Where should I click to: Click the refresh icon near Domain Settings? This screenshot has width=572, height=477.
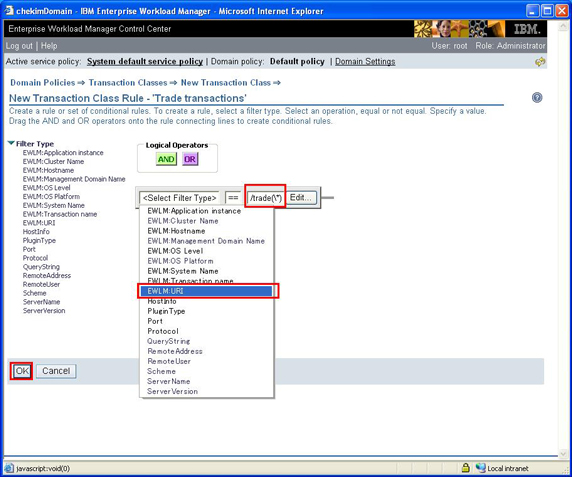click(x=540, y=62)
